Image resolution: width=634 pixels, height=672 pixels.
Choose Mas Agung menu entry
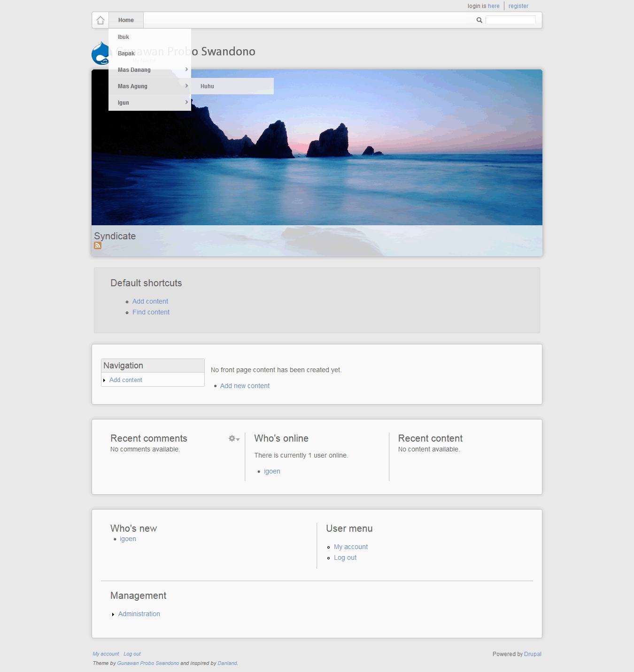click(x=149, y=86)
